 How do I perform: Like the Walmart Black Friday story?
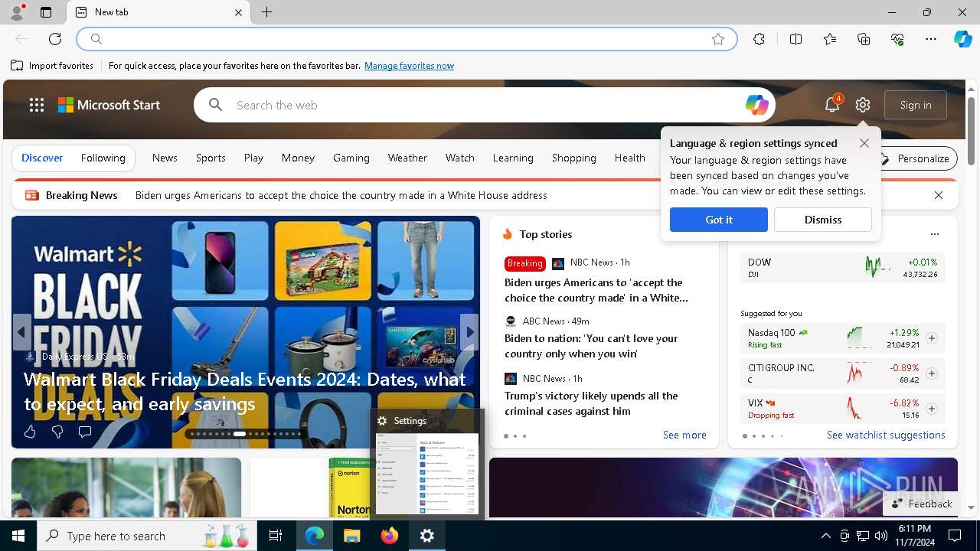click(x=30, y=432)
